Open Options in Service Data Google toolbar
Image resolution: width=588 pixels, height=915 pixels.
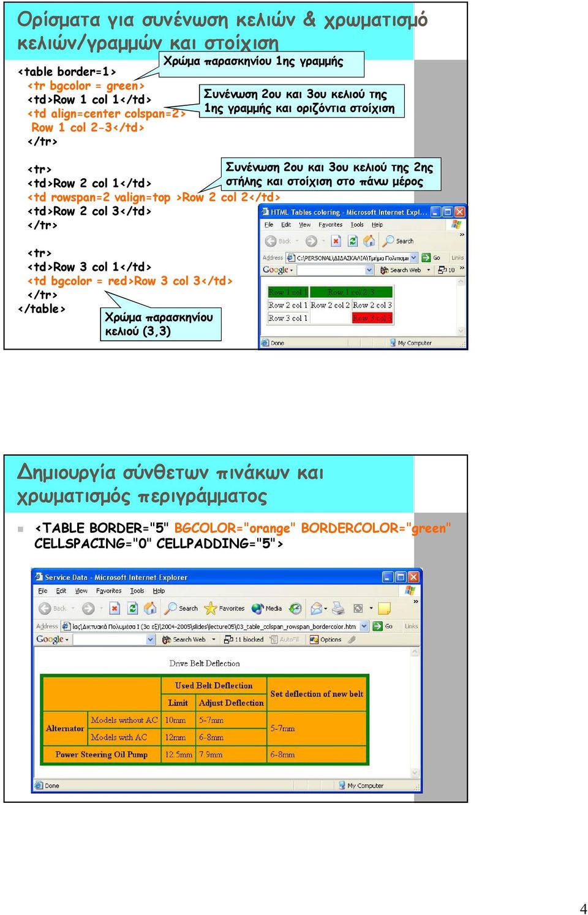tap(326, 639)
